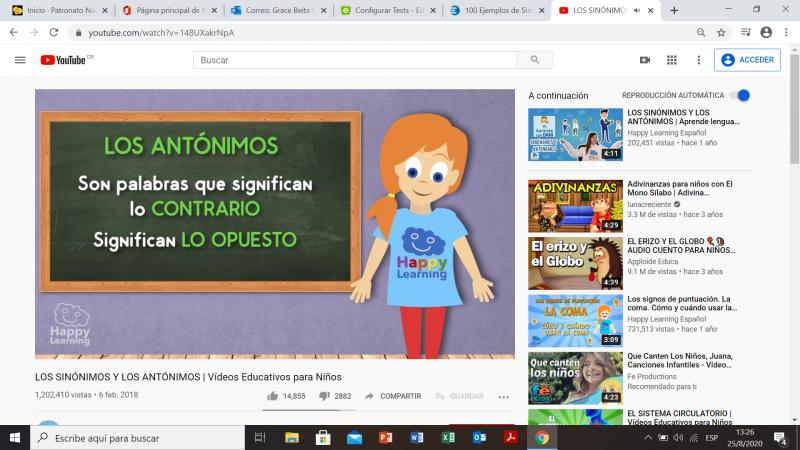Open EL SISTEMA CIRCULATORIO video title
800x450 pixels.
point(680,417)
